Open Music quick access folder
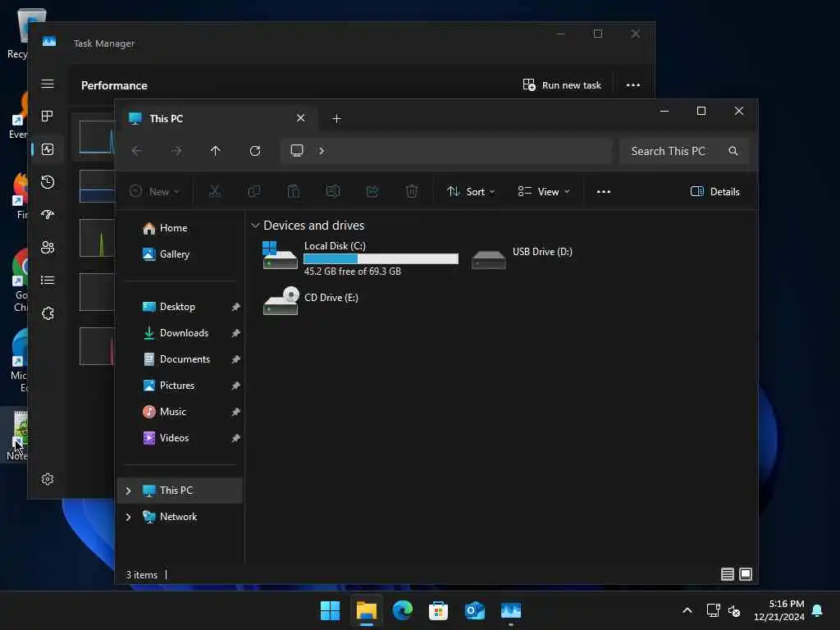 tap(179, 412)
